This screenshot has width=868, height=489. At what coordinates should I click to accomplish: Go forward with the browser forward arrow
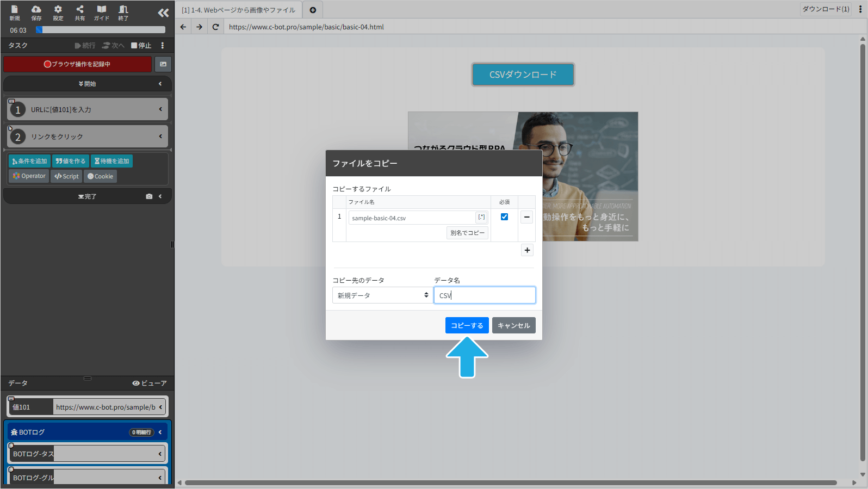point(200,27)
